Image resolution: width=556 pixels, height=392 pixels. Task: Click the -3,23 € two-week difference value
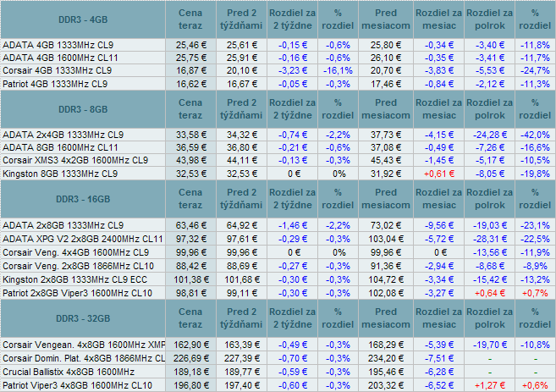(x=293, y=70)
